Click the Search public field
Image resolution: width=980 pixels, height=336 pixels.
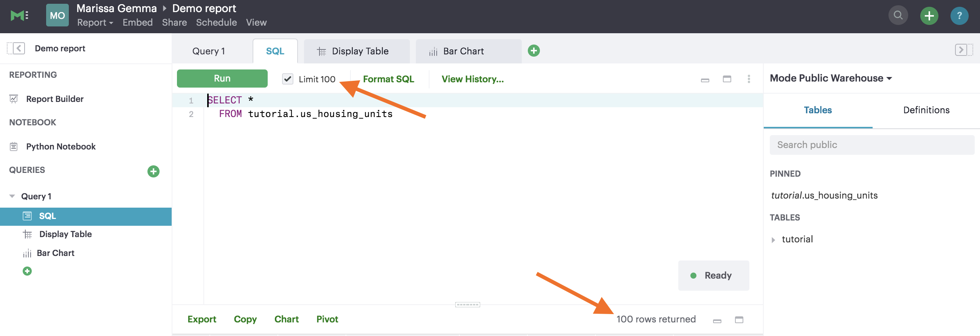[871, 145]
